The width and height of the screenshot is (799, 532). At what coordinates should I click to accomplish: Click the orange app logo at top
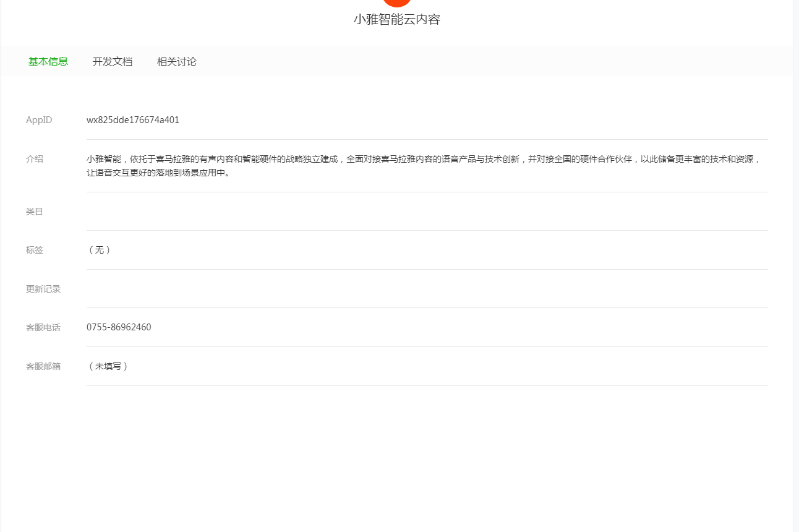pyautogui.click(x=397, y=2)
